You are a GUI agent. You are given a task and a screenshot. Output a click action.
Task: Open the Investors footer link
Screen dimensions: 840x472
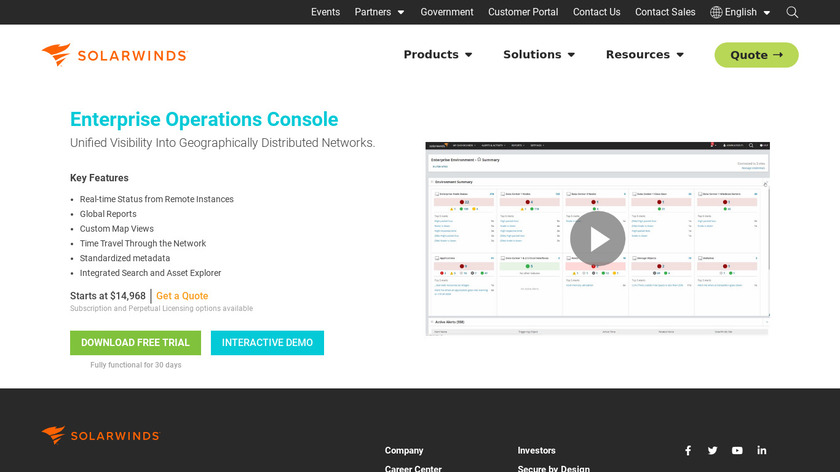point(536,451)
